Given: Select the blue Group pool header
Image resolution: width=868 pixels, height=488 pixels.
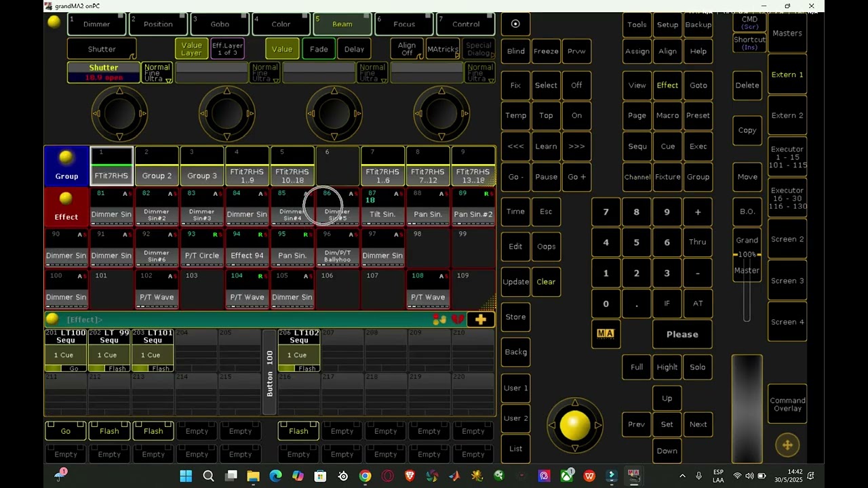Looking at the screenshot, I should 66,166.
